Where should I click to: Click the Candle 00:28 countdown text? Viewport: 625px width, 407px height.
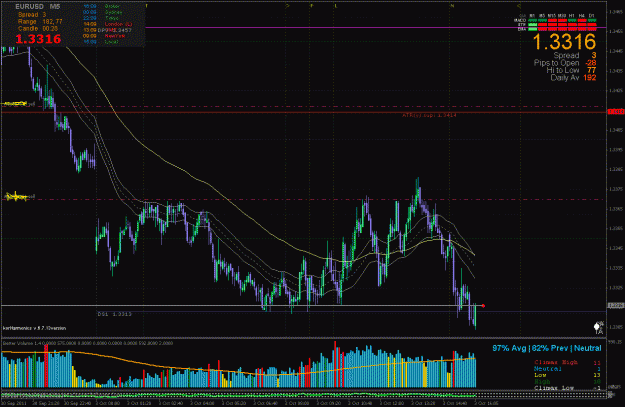[38, 29]
